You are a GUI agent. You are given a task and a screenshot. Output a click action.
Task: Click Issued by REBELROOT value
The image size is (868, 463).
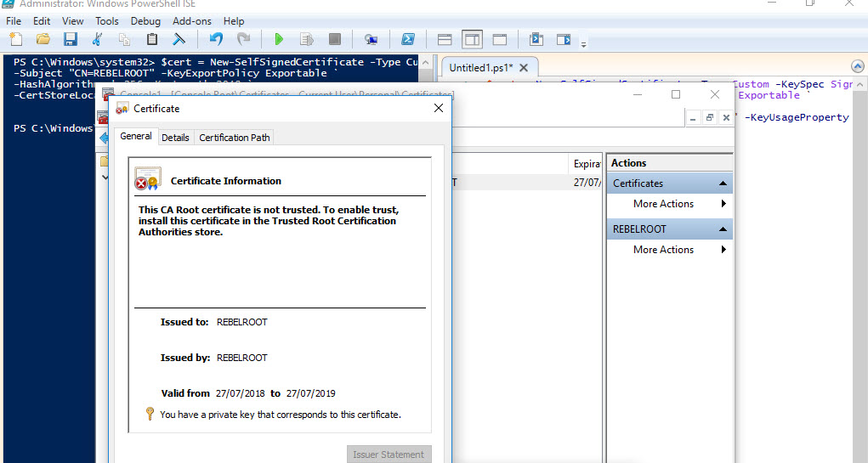coord(242,358)
